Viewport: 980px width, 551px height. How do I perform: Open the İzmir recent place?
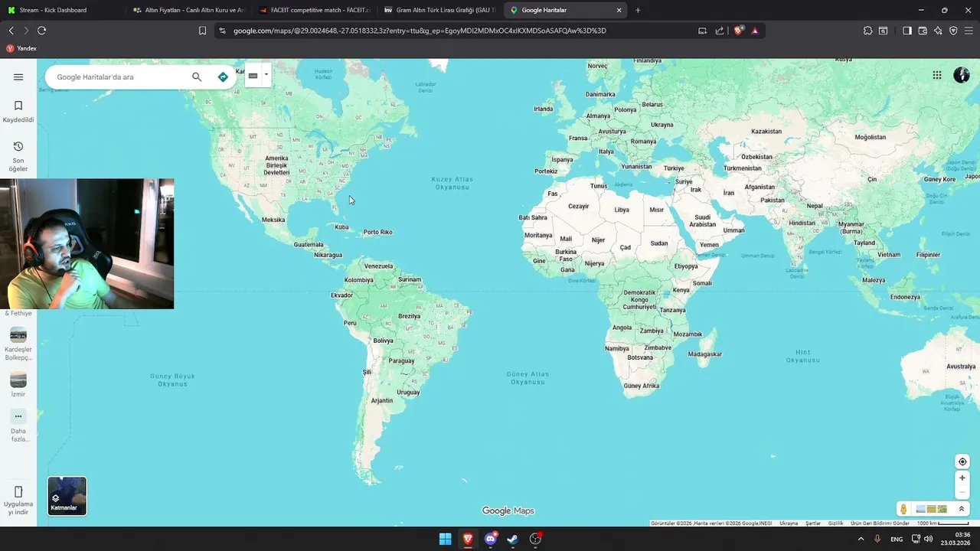[x=18, y=384]
